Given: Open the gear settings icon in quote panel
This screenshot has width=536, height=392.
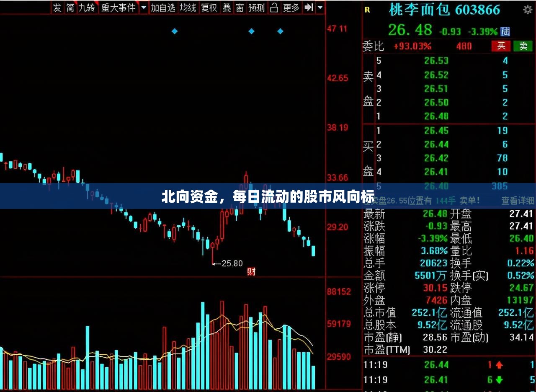Looking at the screenshot, I should pos(528,9).
